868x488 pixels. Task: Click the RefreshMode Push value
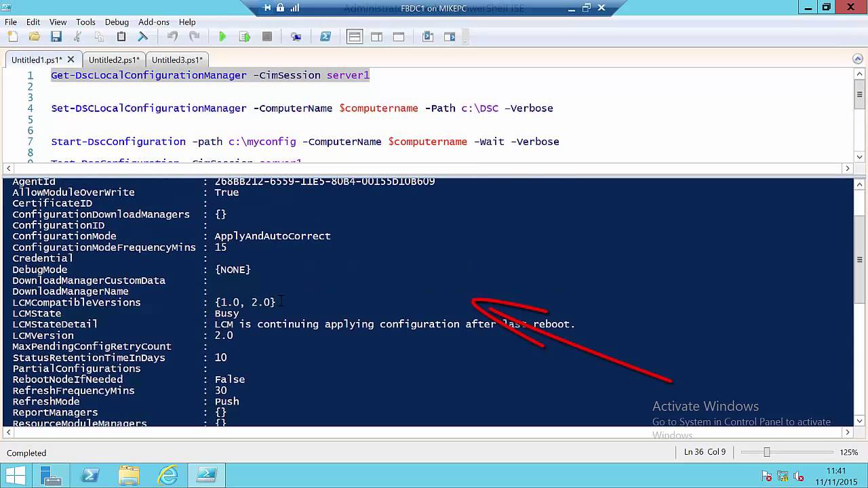[226, 401]
